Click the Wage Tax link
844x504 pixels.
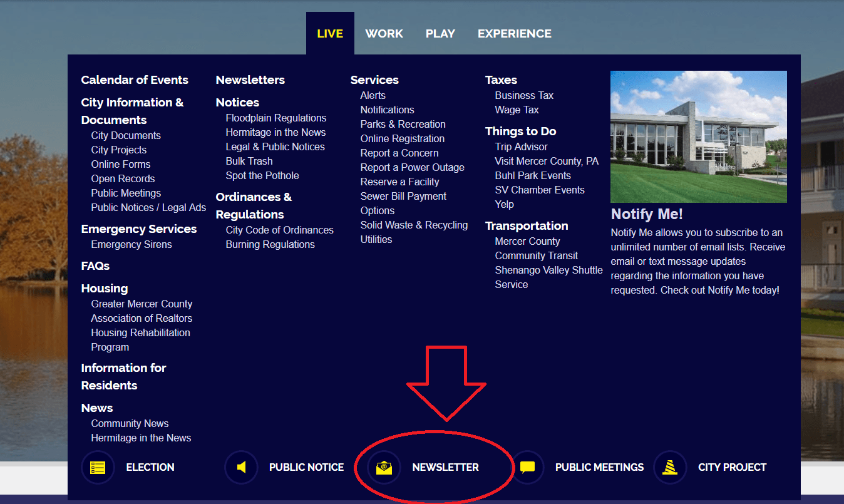click(x=517, y=110)
